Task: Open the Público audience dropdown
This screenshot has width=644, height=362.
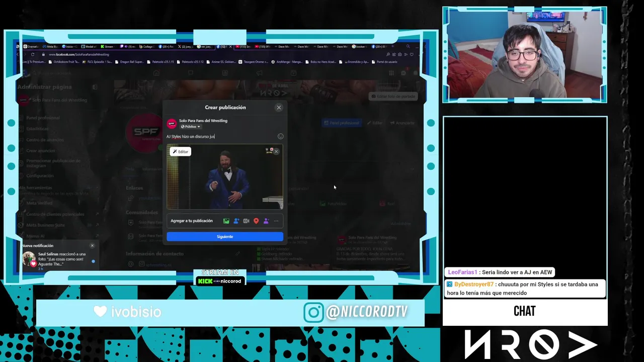Action: click(x=190, y=127)
